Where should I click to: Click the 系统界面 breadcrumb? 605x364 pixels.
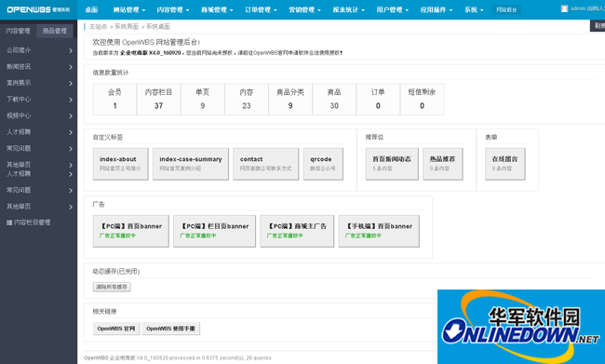[127, 27]
